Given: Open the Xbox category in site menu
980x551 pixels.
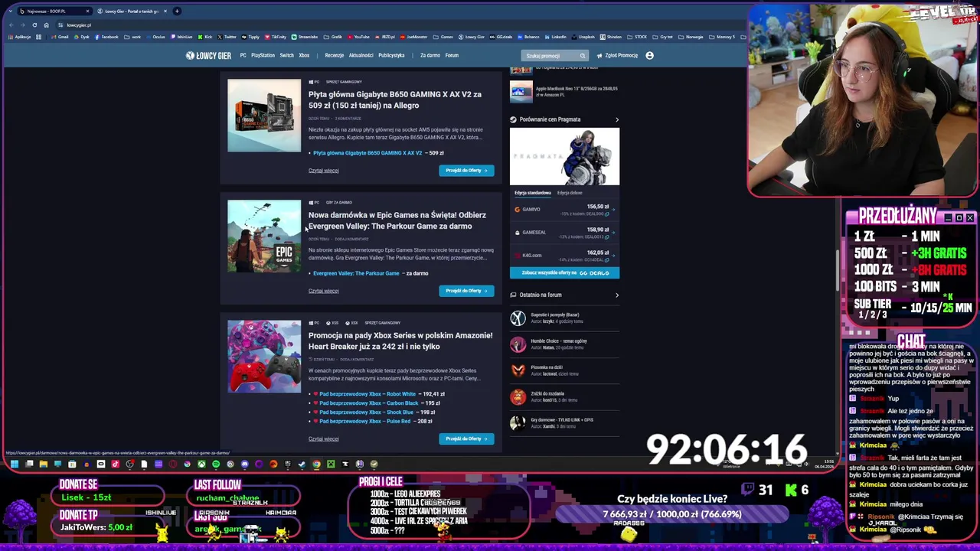Looking at the screenshot, I should [x=304, y=55].
